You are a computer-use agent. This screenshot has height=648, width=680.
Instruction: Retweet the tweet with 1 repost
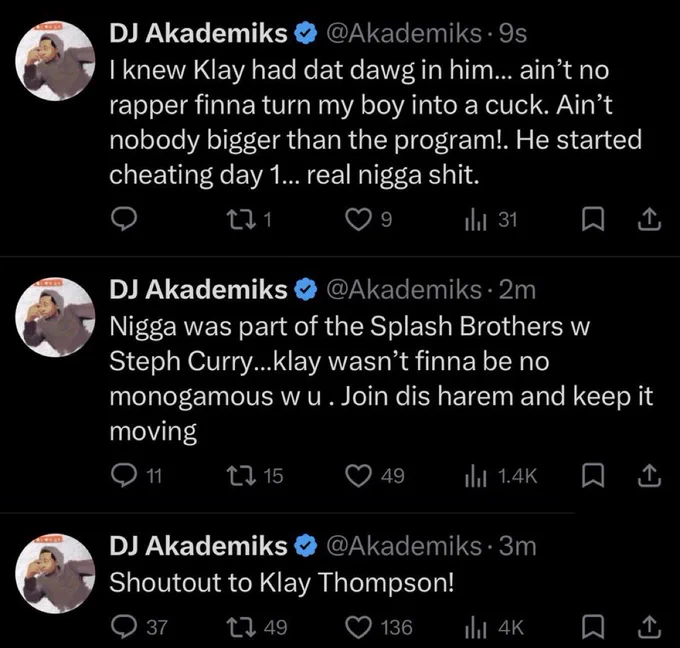(x=250, y=219)
